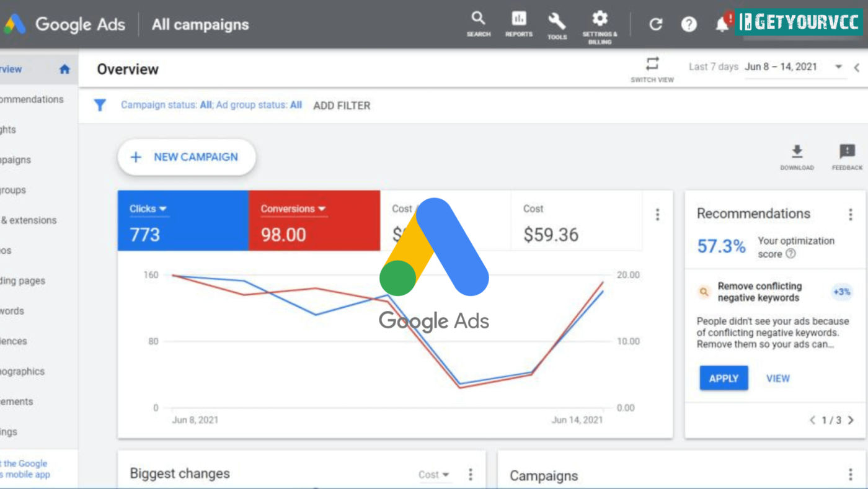Click Ad group status: All filter

[x=259, y=105]
